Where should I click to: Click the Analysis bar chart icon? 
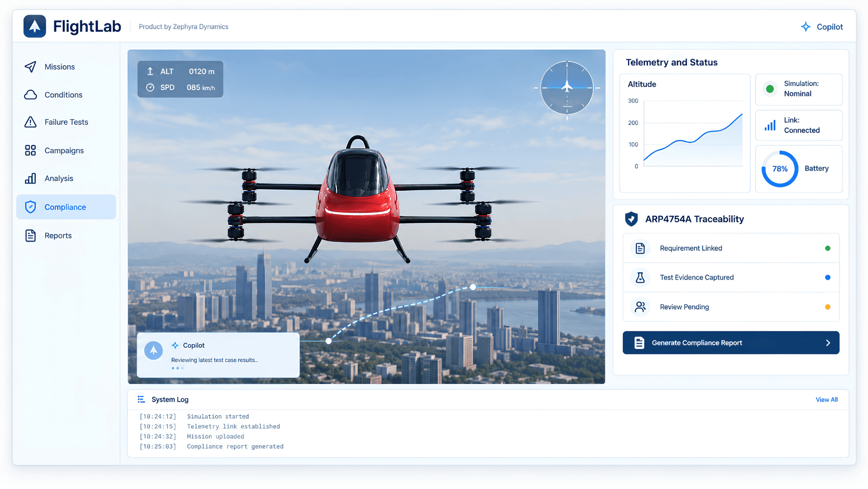(x=31, y=178)
